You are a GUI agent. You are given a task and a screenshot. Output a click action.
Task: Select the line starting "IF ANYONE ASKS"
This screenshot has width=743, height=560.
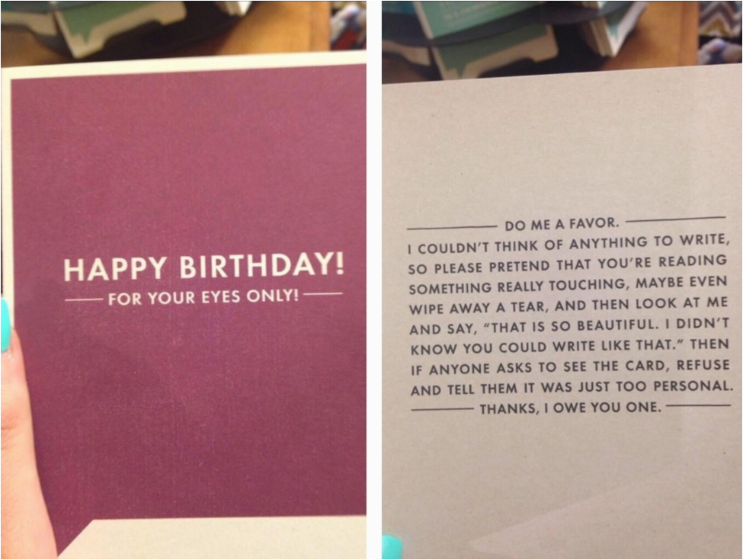tap(571, 367)
